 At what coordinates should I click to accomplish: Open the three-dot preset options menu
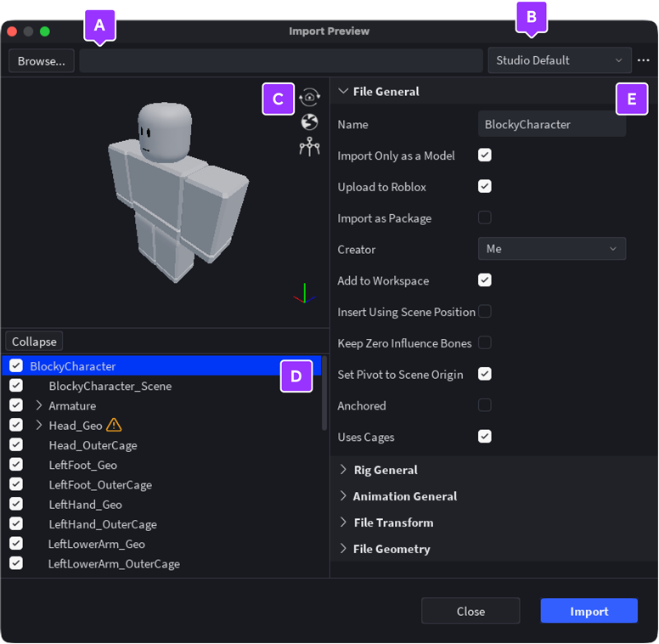point(644,60)
